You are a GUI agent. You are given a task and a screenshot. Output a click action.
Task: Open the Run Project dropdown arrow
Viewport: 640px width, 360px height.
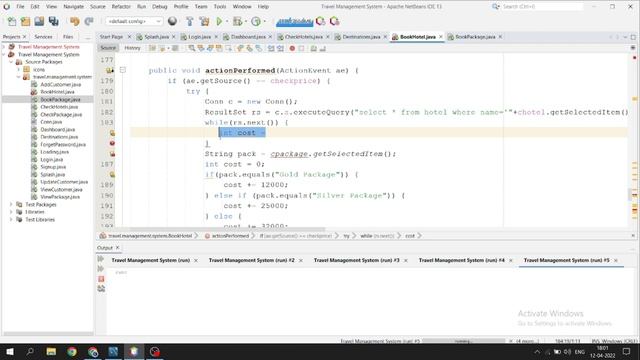[227, 21]
